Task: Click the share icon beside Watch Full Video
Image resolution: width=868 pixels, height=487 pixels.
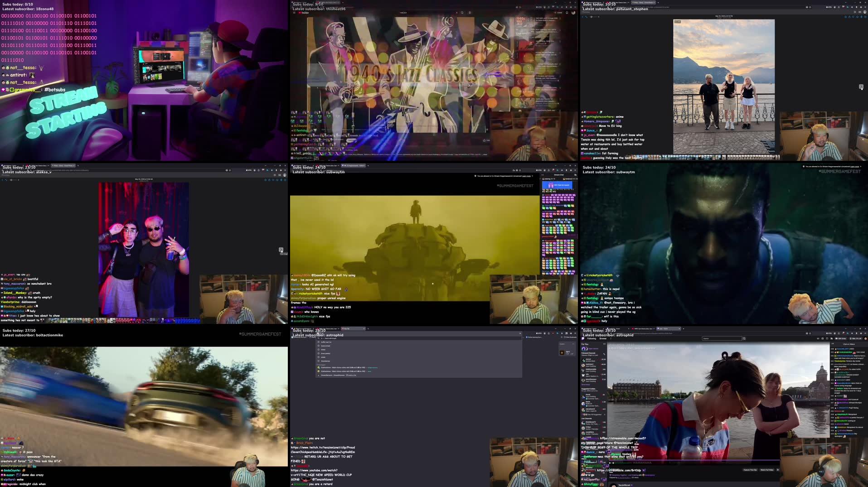Action: click(778, 470)
